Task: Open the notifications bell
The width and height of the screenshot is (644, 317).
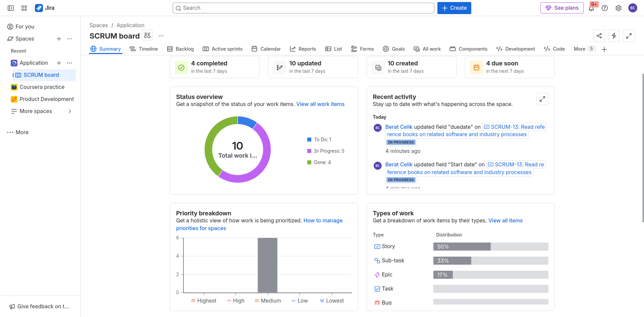Action: coord(591,8)
